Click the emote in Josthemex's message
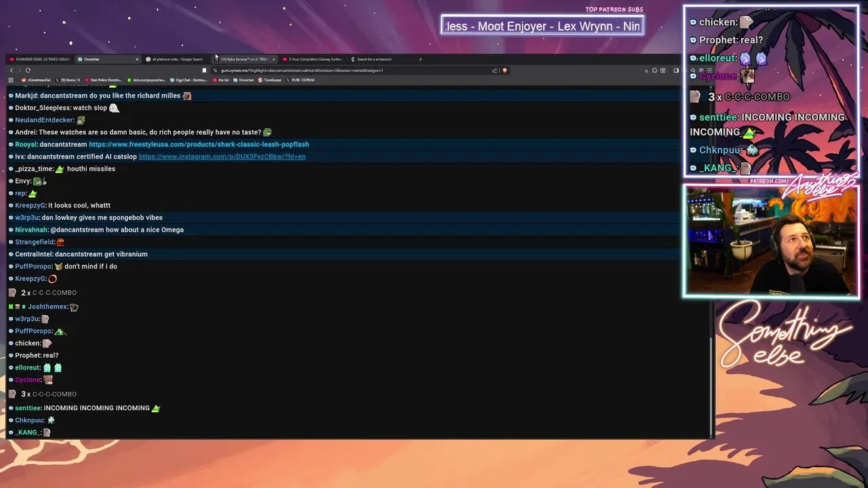Screen dimensions: 868x488 click(x=74, y=307)
